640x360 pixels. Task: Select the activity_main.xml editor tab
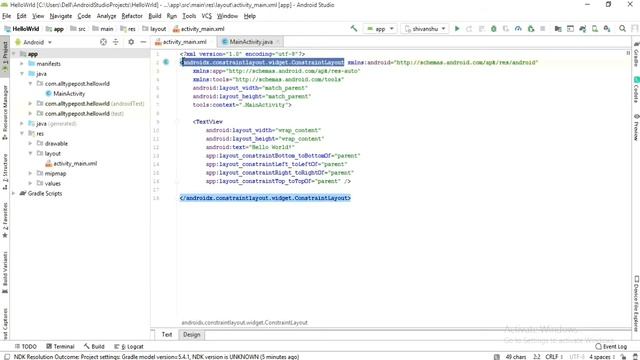(x=184, y=42)
